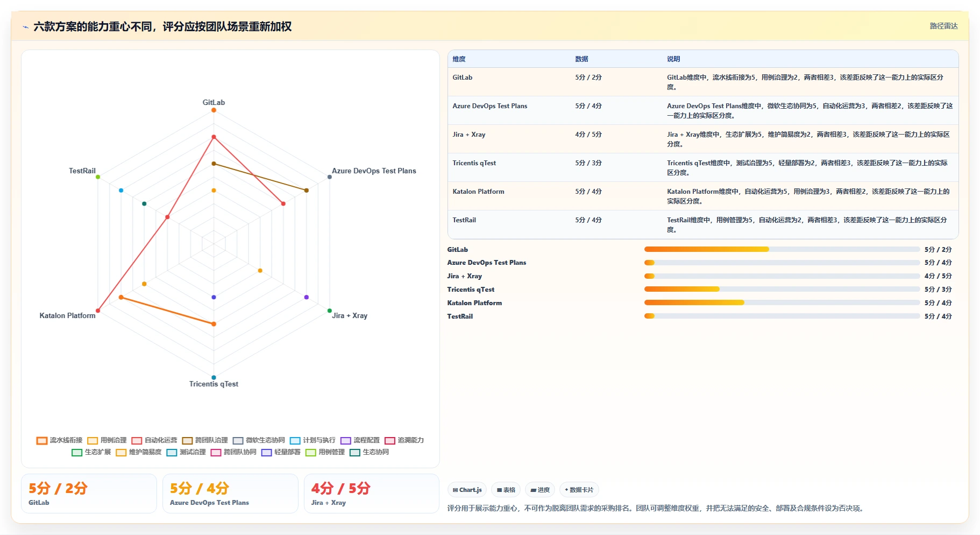Open the Azure DevOps Test Plans summary card
The image size is (980, 535).
(230, 494)
